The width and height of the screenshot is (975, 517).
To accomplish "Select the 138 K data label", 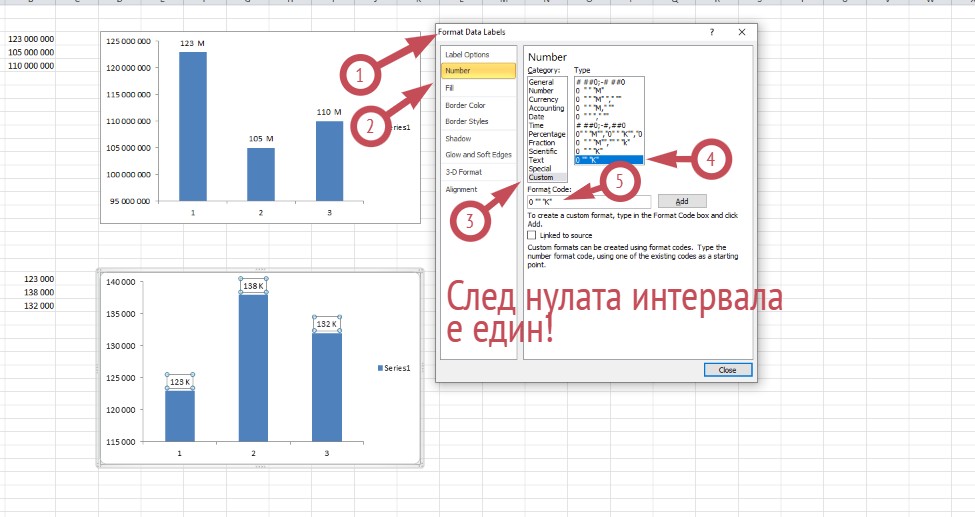I will [x=253, y=287].
